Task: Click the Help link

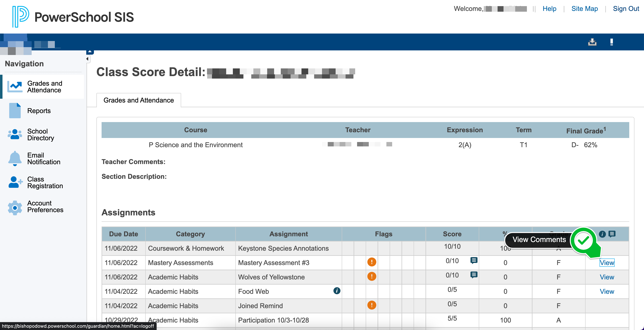Action: 549,9
